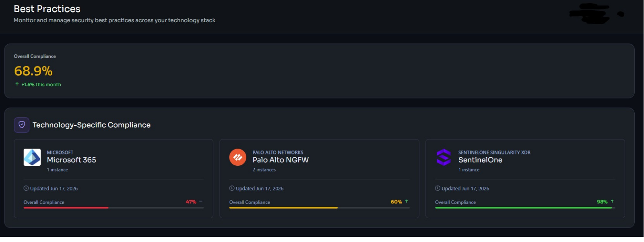Click the 47% compliance value
Screen dimensions: 644x242
pyautogui.click(x=191, y=202)
